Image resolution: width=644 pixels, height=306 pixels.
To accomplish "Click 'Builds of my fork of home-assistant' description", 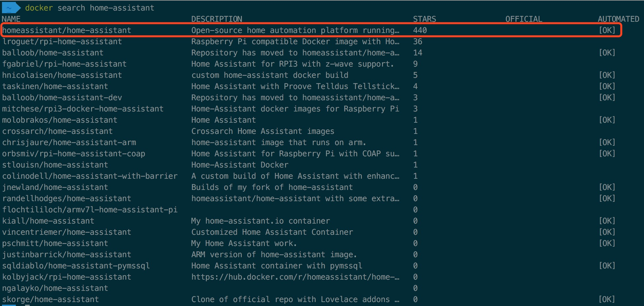I will click(x=272, y=187).
